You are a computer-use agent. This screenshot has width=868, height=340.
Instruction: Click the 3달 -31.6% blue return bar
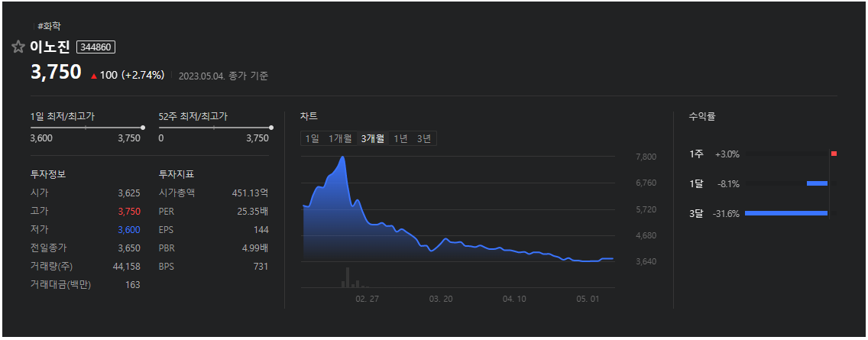click(x=786, y=213)
